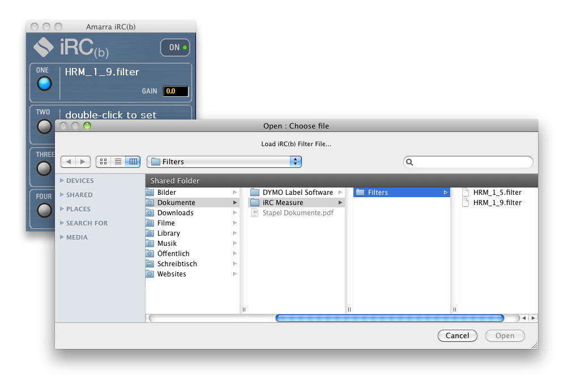Click the Amarra iRC(b) logo icon
This screenshot has width=568, height=392.
point(44,47)
